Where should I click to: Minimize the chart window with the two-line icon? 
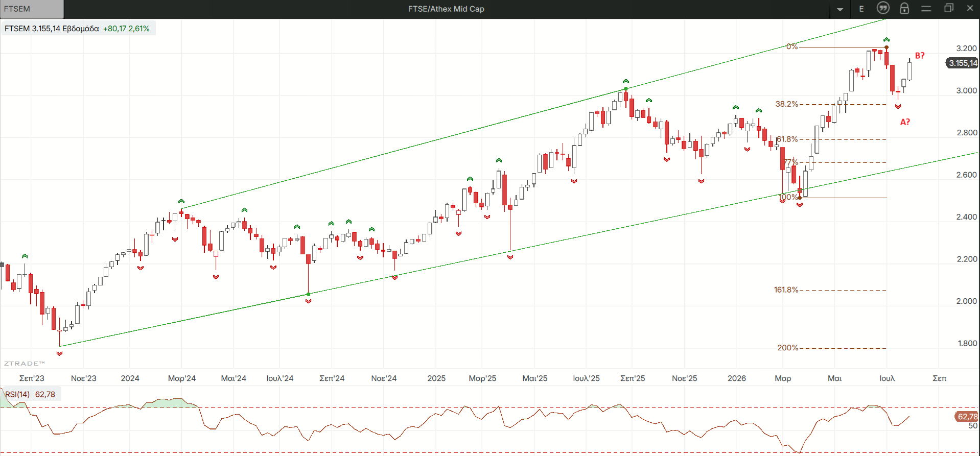pyautogui.click(x=926, y=8)
